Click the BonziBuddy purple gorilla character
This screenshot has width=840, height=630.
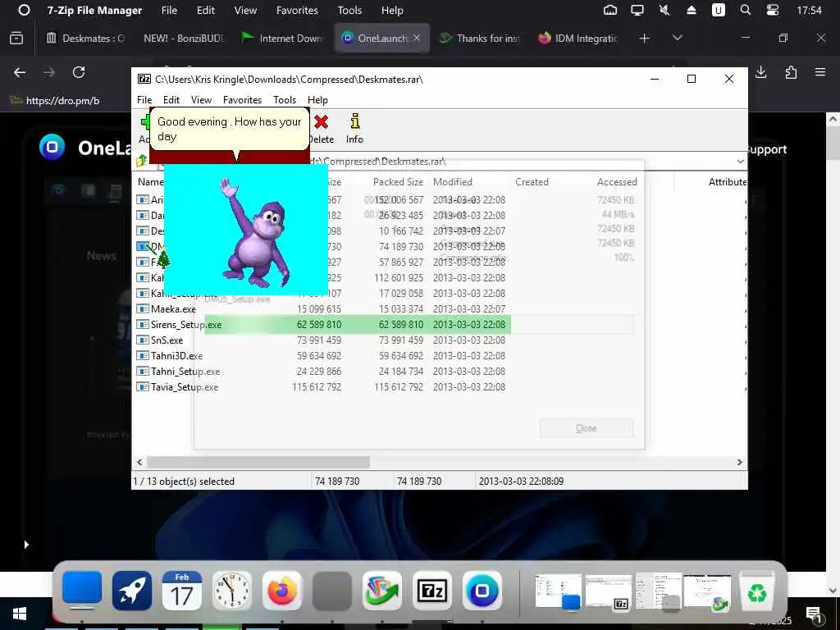click(x=256, y=232)
